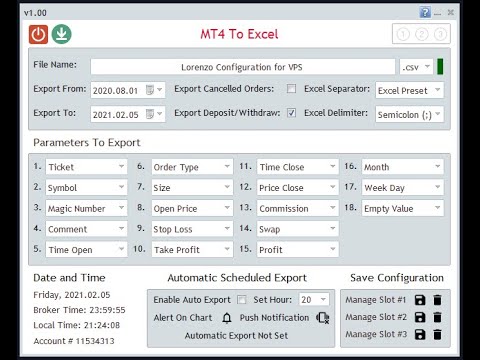Open parameter 5 Time Open dropdown
The height and width of the screenshot is (360, 480).
tap(86, 250)
